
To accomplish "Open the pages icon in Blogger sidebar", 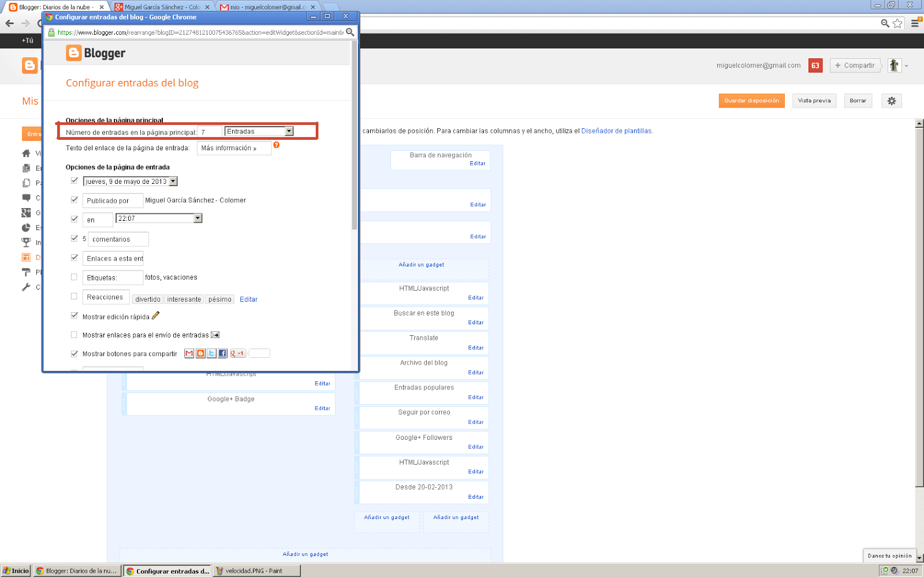I will tap(26, 183).
